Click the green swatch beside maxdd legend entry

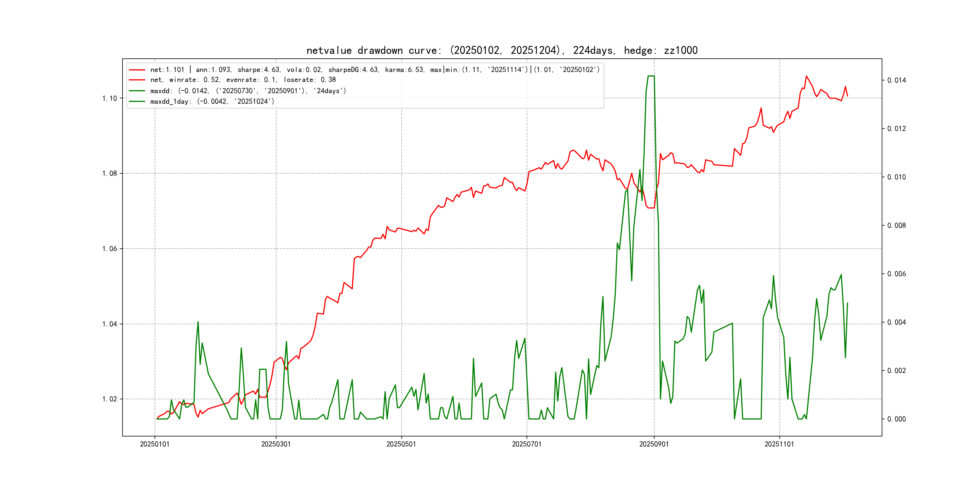(x=137, y=91)
